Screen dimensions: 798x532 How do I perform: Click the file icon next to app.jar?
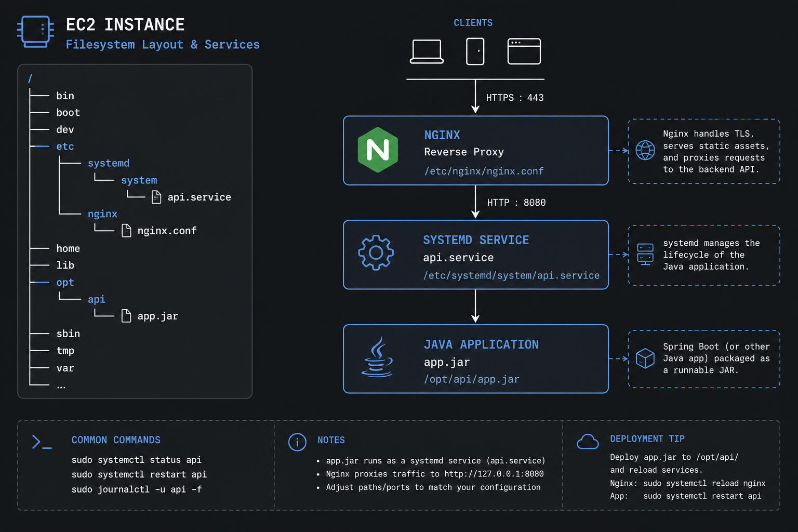(x=126, y=316)
